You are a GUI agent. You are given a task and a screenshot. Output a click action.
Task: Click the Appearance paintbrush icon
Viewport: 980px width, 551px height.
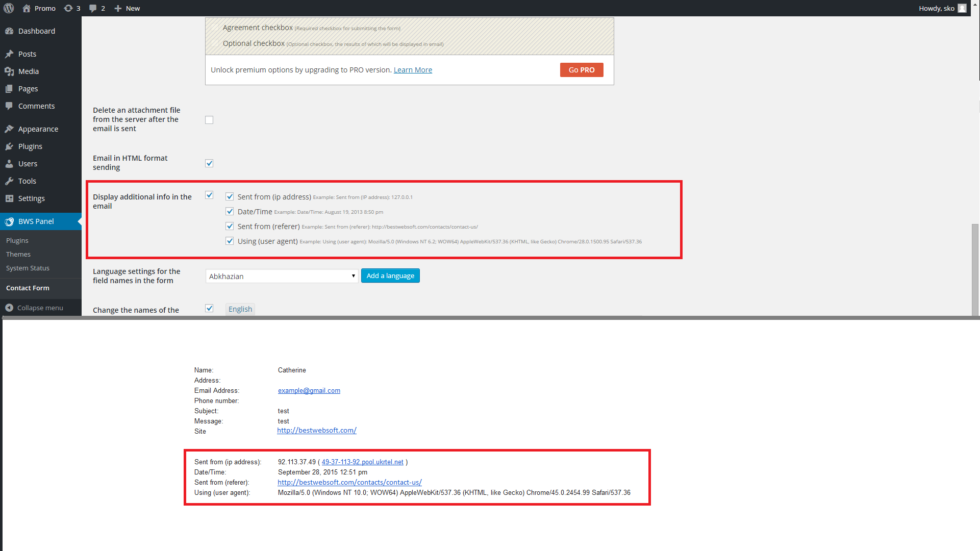pyautogui.click(x=9, y=129)
